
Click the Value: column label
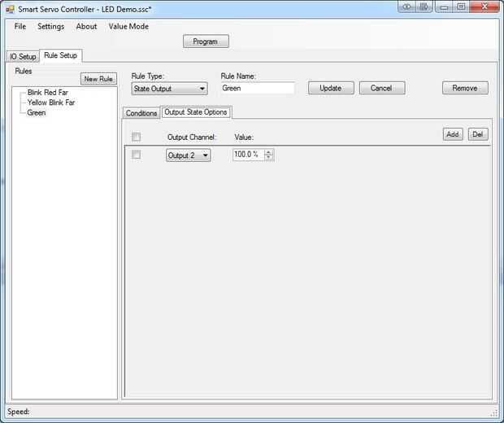[244, 137]
